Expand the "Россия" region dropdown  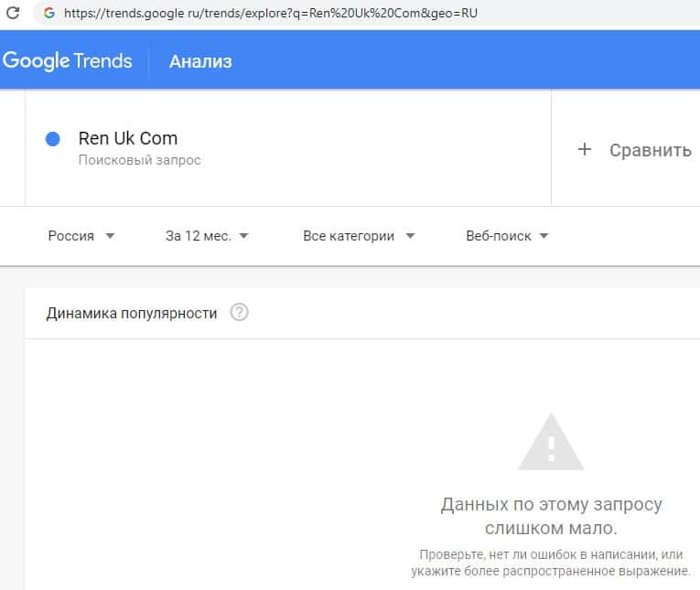[x=81, y=236]
